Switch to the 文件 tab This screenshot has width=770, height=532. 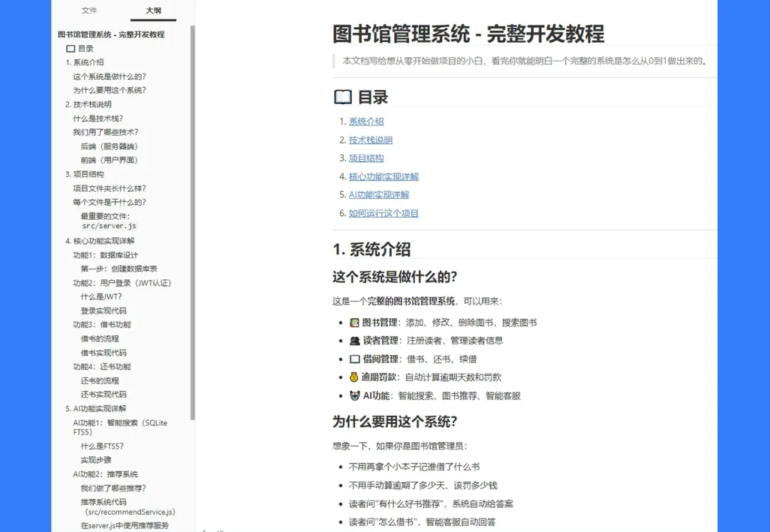[89, 10]
